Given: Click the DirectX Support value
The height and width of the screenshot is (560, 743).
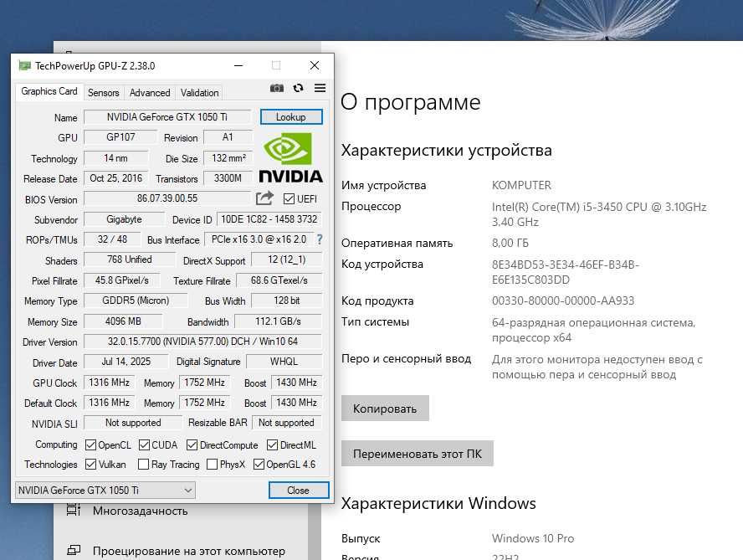Looking at the screenshot, I should [x=286, y=259].
